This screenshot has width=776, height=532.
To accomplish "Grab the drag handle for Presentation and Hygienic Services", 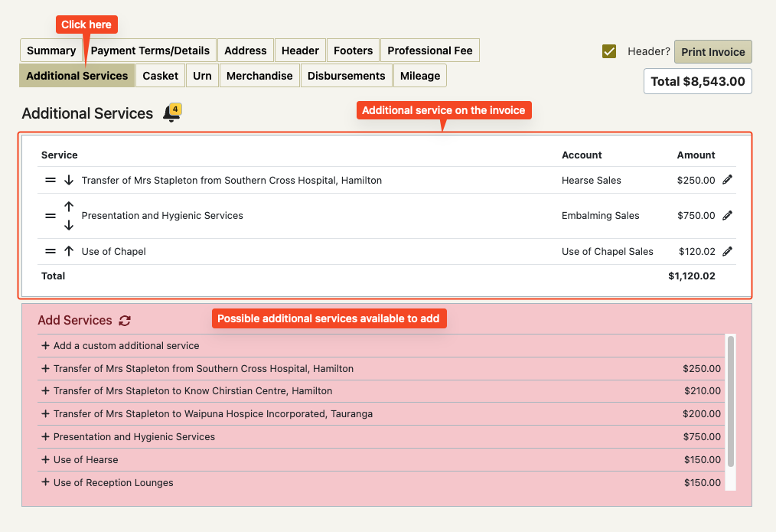I will 51,216.
